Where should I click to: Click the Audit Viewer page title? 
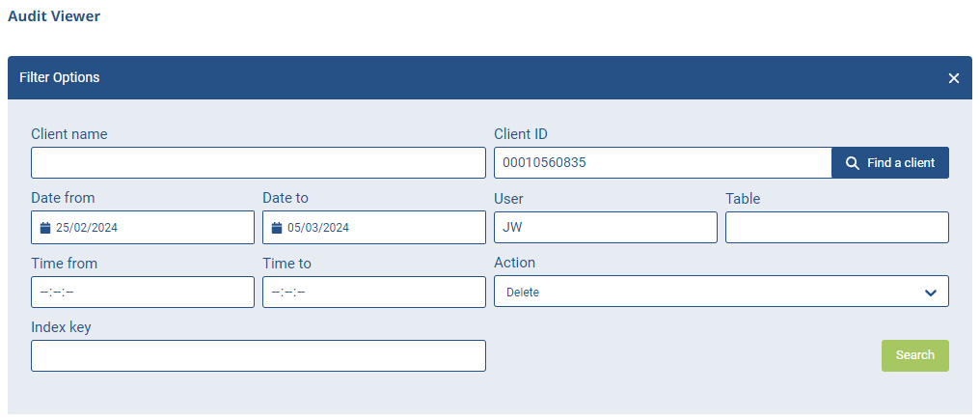coord(54,16)
